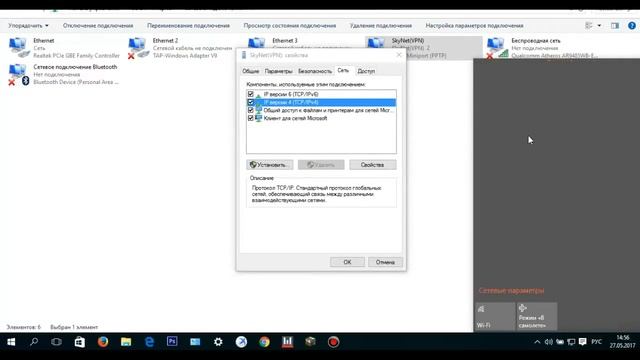Change view layout icon in the toolbar

(589, 25)
